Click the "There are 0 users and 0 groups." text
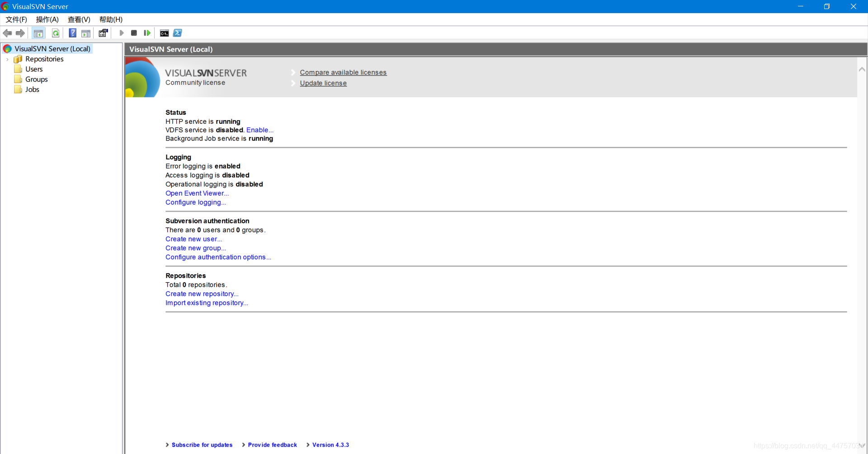 [216, 230]
